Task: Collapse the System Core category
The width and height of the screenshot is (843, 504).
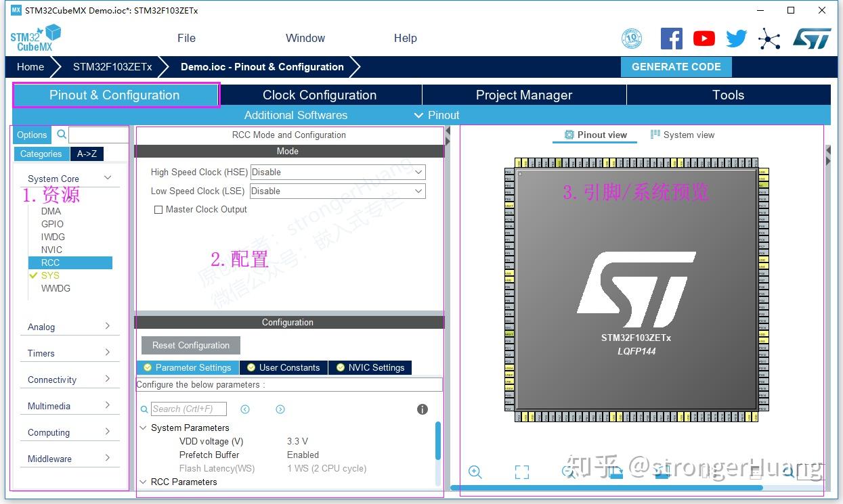Action: [107, 179]
